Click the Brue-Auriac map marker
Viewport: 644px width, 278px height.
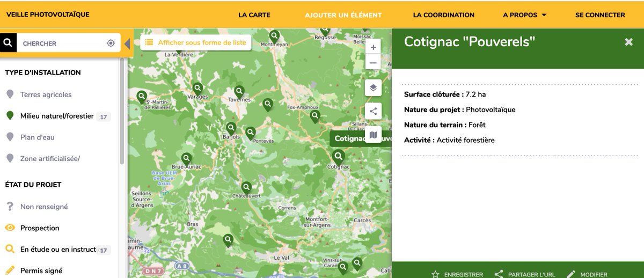[186, 159]
